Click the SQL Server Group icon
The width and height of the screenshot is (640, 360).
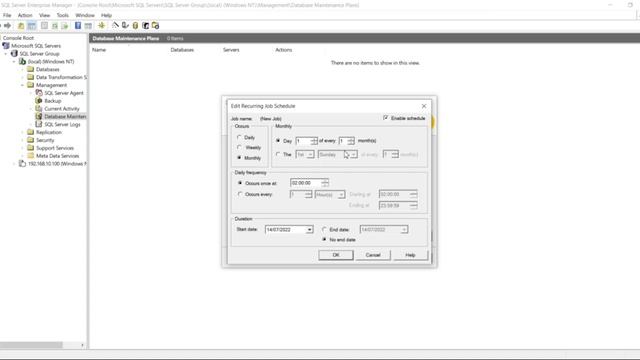click(x=14, y=53)
